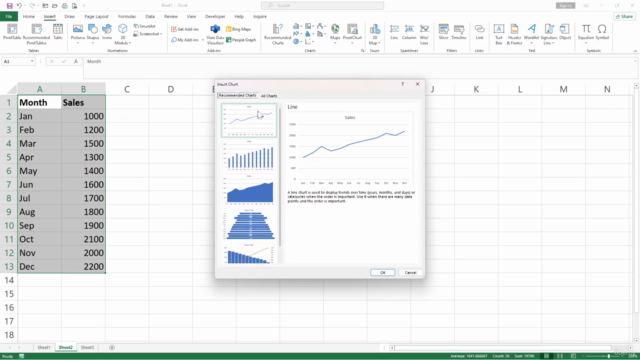Insert a Symbol (omega icon)
640x360 pixels.
pyautogui.click(x=602, y=32)
